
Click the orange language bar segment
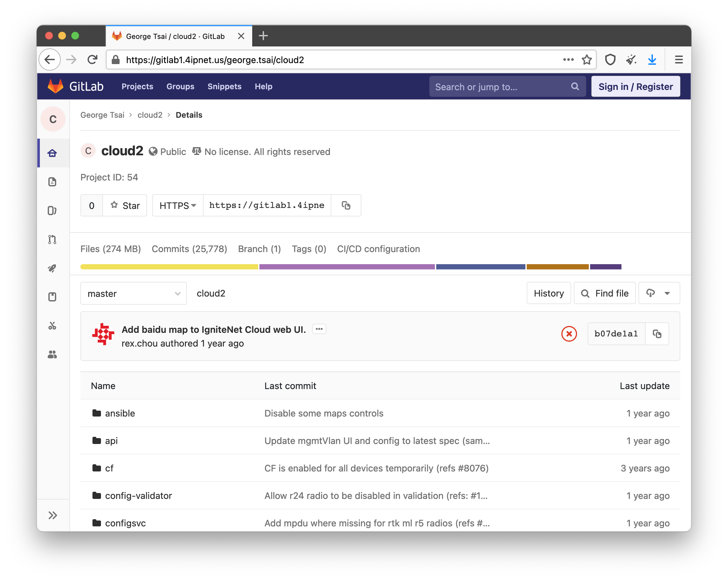click(557, 267)
